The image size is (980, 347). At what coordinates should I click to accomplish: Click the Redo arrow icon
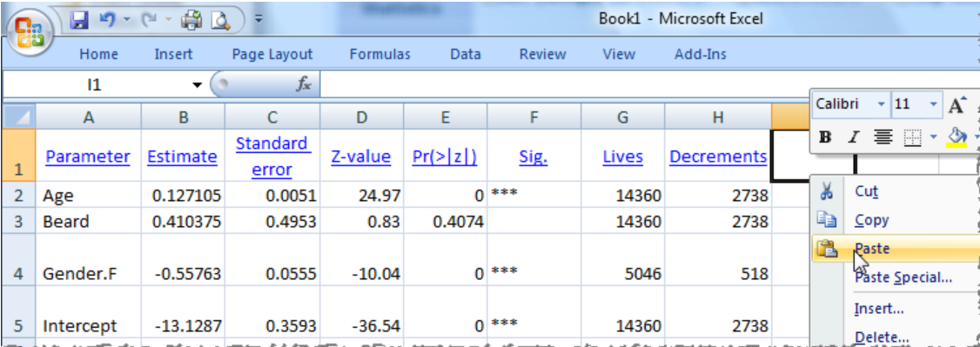pos(149,21)
